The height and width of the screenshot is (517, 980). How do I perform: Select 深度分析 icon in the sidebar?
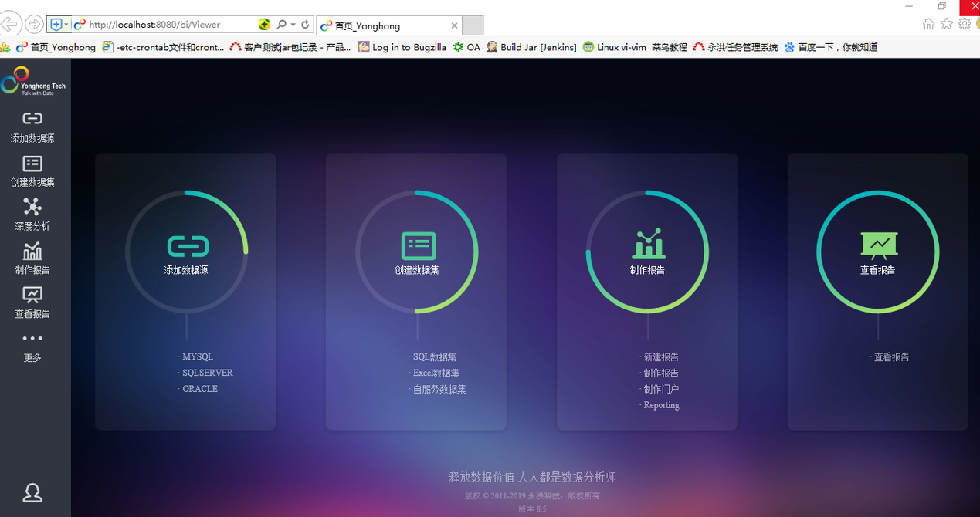pos(32,207)
